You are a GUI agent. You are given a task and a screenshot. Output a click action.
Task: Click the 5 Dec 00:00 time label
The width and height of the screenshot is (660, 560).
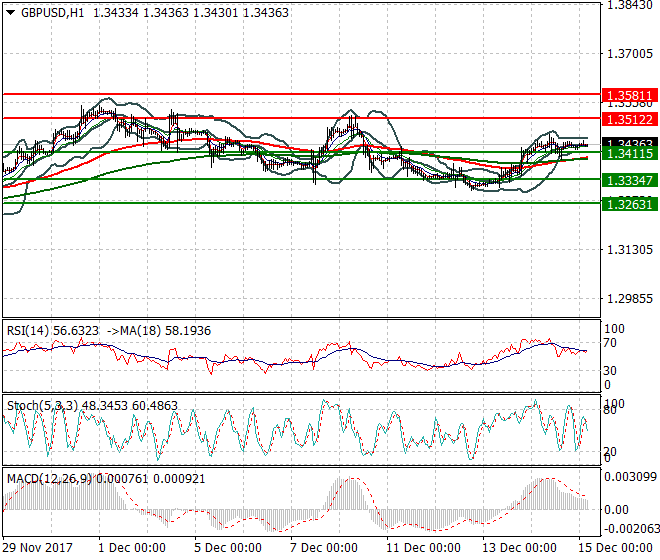pyautogui.click(x=228, y=548)
